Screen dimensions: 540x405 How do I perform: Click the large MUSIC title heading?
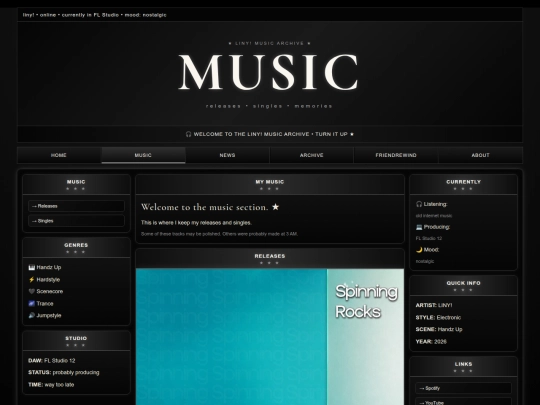pos(269,72)
